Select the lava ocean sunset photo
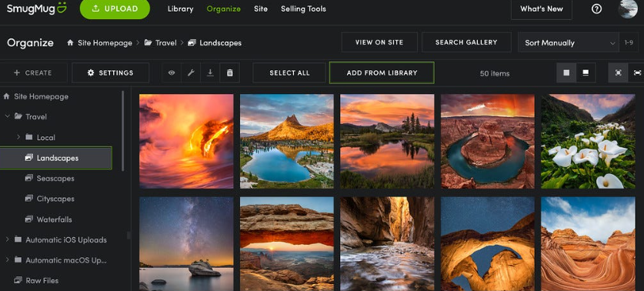 click(x=186, y=142)
